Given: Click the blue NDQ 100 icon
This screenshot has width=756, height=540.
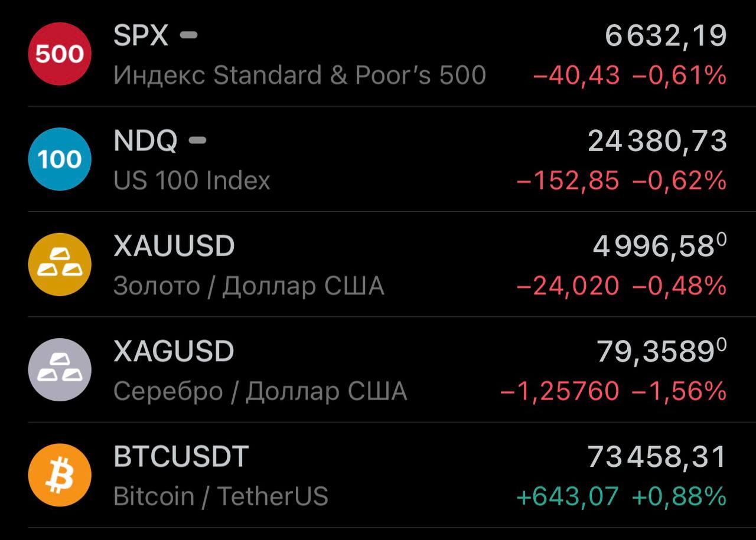Looking at the screenshot, I should point(60,159).
